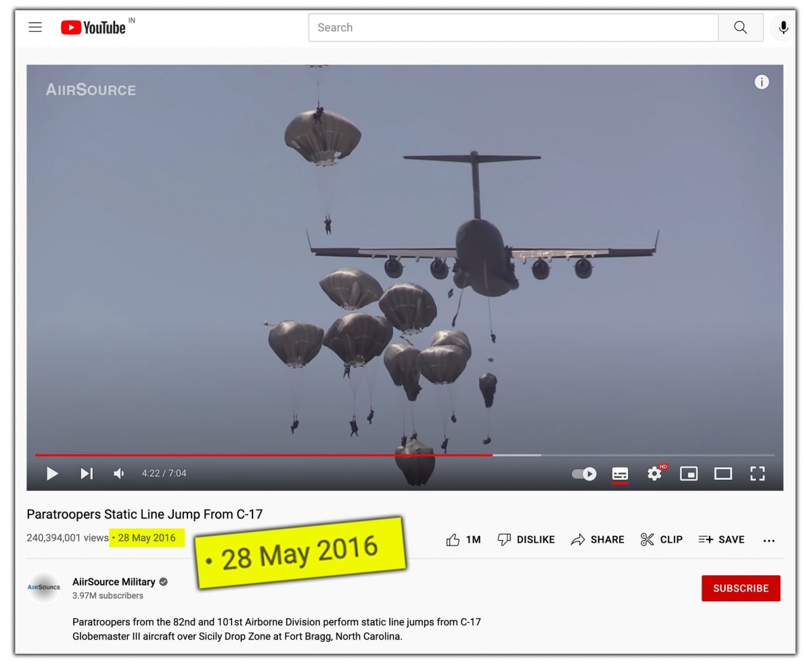Skip to the next video
Screen dimensions: 812x664
[x=87, y=473]
